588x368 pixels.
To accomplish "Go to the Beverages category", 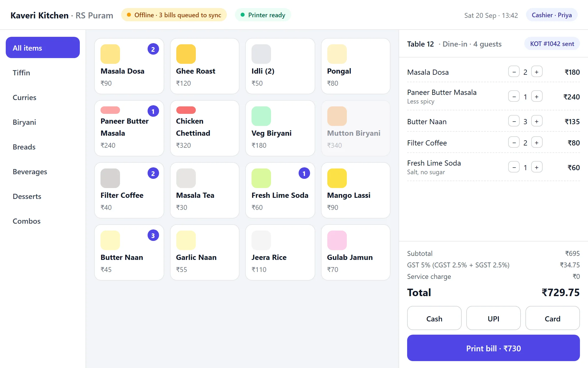I will pos(43,171).
